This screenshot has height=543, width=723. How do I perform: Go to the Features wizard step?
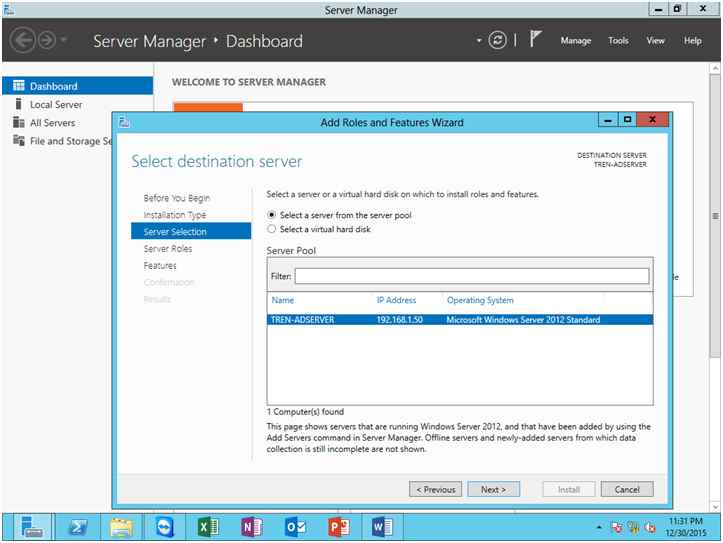coord(160,266)
